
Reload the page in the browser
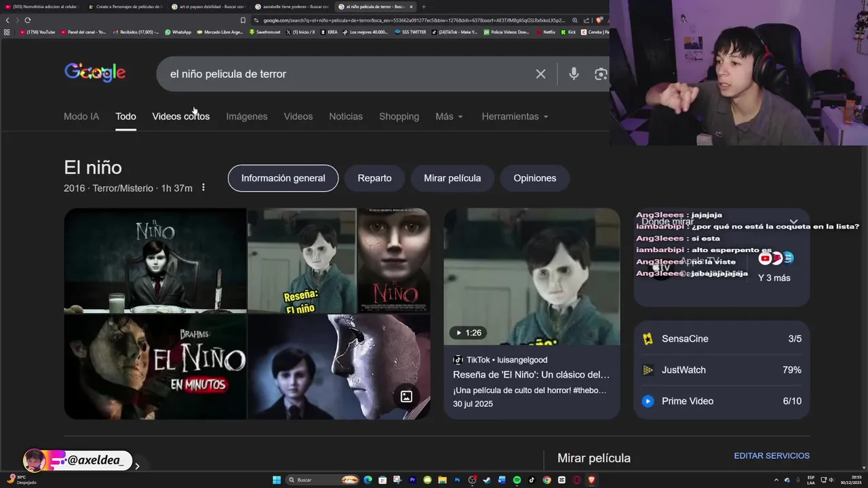click(x=27, y=20)
